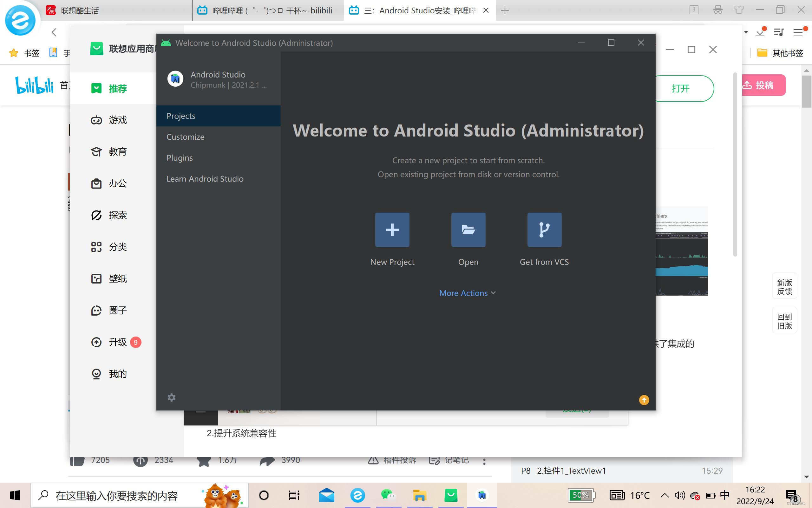The width and height of the screenshot is (812, 508).
Task: Click the Android Studio logo in sidebar
Action: click(175, 79)
